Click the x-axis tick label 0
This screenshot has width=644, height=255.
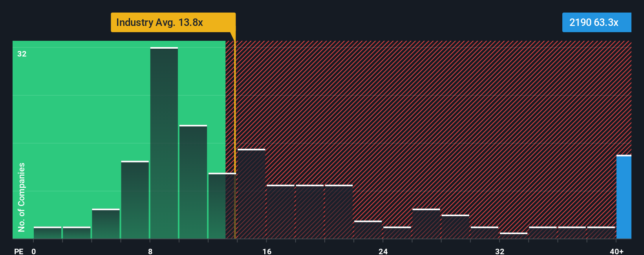[x=34, y=251]
